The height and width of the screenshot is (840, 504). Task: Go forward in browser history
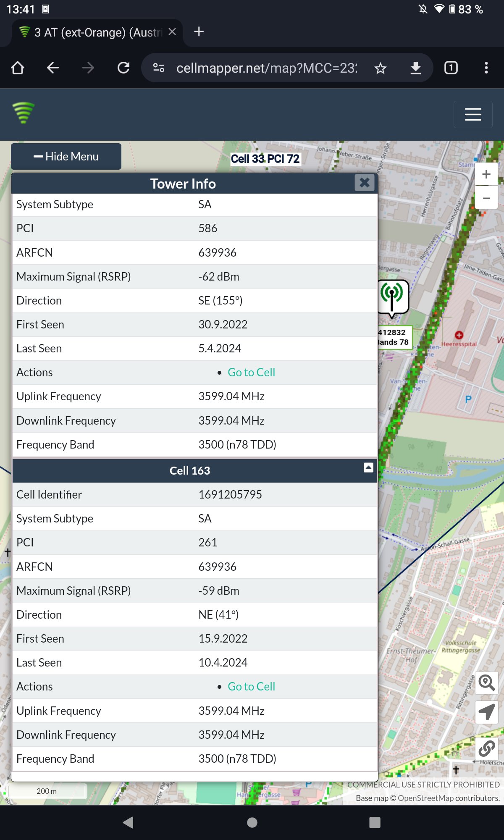[88, 68]
